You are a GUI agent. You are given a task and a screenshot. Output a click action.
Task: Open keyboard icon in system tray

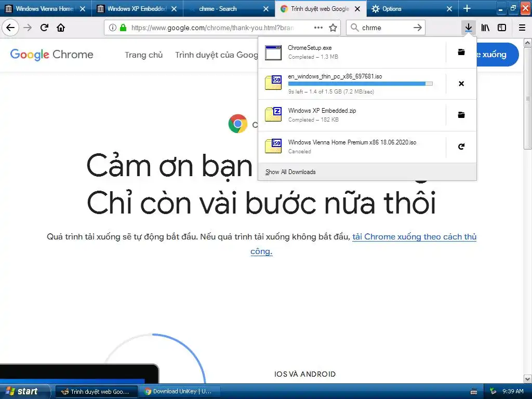point(474,392)
